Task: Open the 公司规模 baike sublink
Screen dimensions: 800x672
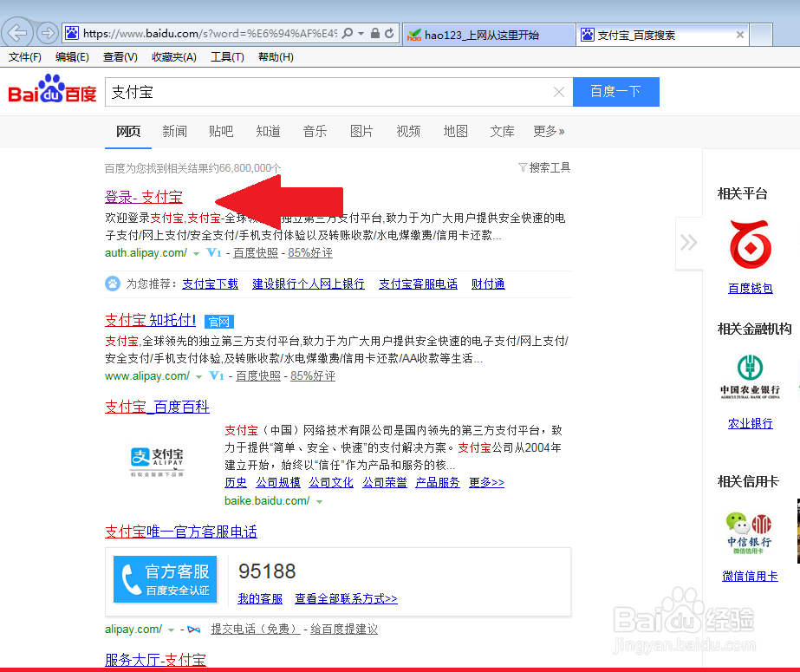Action: [x=278, y=482]
